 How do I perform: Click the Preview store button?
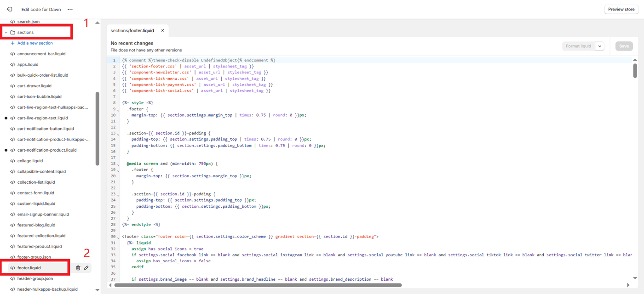point(621,9)
